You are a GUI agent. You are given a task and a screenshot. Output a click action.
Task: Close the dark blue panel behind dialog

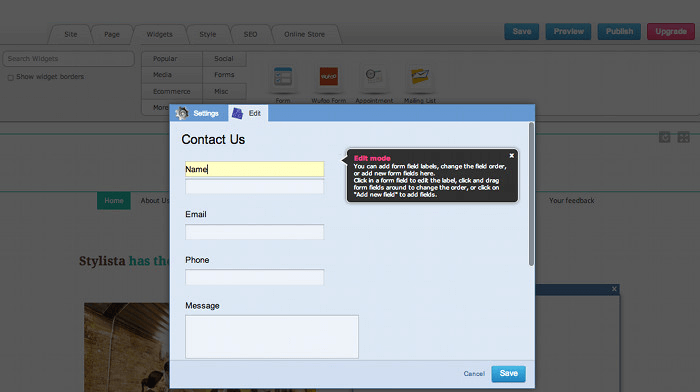[x=614, y=289]
